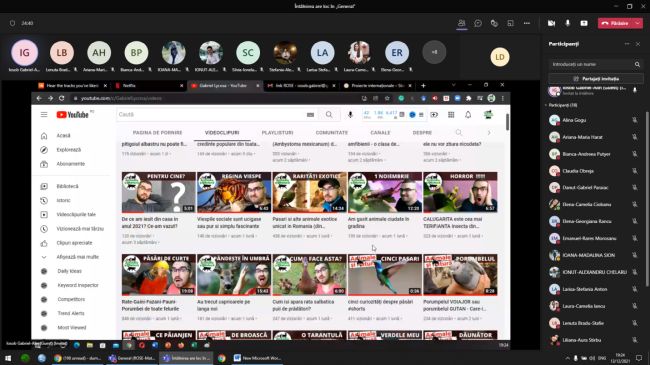Open the Teams rooms icon

pos(510,23)
